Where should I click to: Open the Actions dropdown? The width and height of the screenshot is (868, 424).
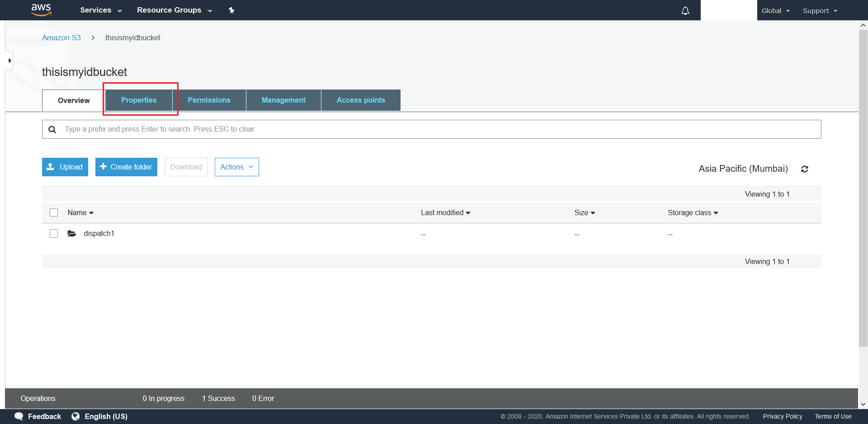pos(236,167)
